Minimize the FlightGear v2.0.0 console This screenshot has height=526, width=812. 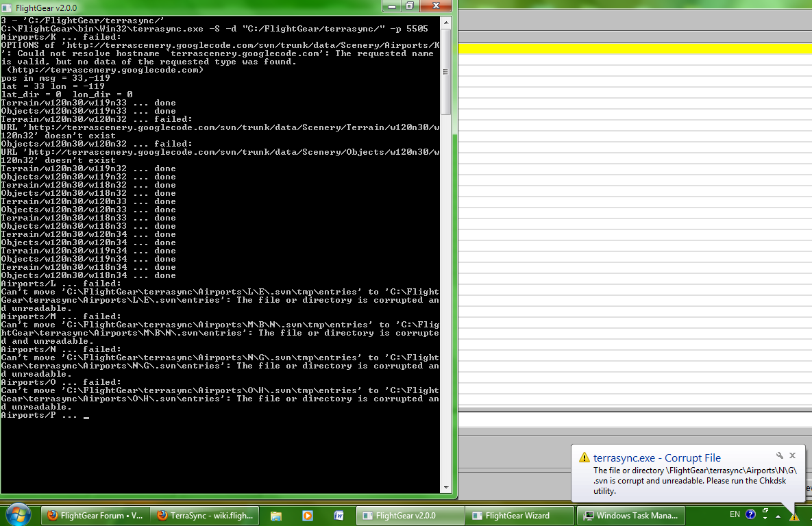pos(391,5)
